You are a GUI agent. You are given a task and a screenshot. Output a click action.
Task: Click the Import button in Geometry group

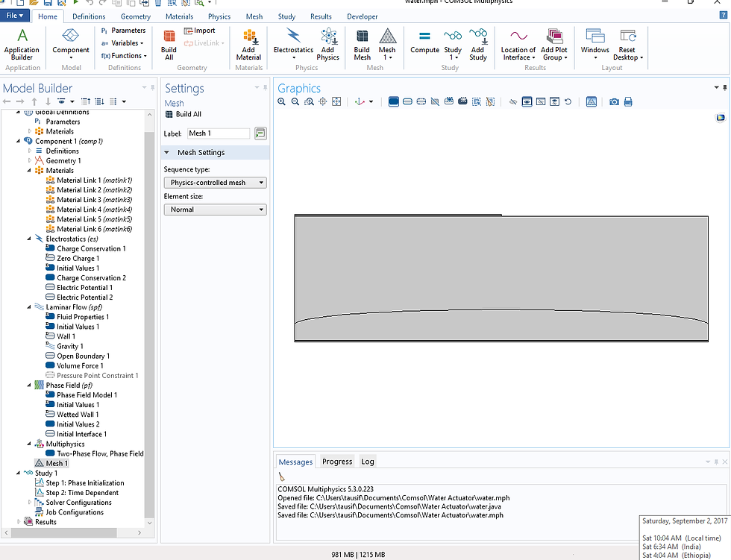click(200, 31)
